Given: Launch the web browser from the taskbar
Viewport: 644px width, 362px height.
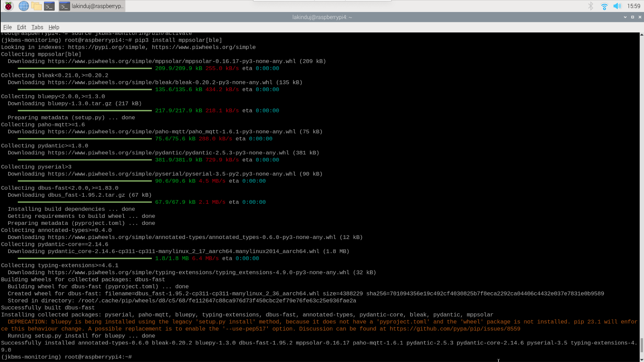Looking at the screenshot, I should tap(23, 6).
